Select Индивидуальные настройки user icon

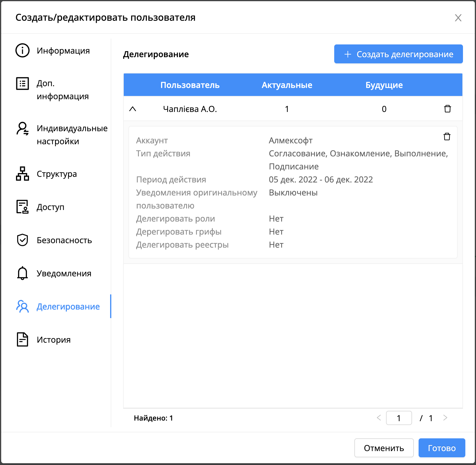[x=22, y=129]
